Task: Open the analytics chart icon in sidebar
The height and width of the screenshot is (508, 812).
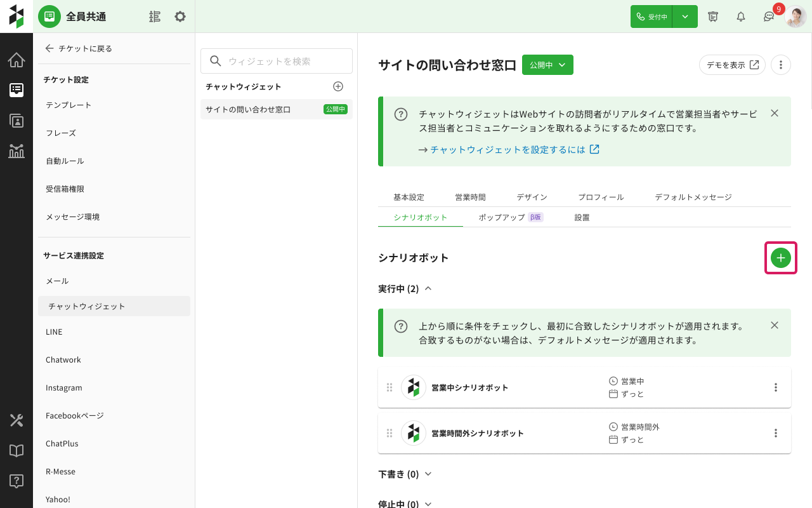Action: (16, 150)
